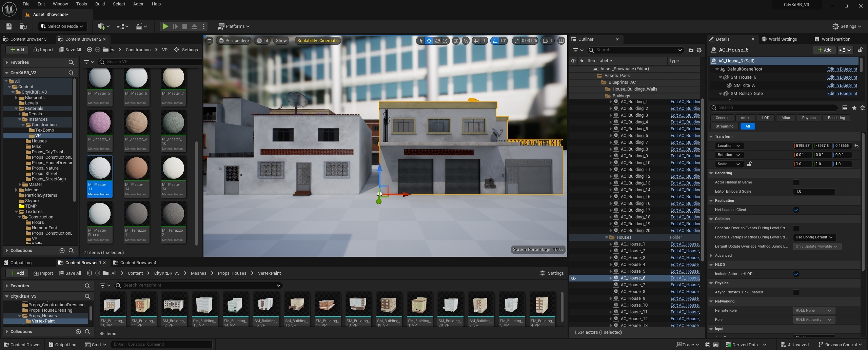This screenshot has height=350, width=868.
Task: Save the current level with the floppy icon
Action: coord(9,26)
